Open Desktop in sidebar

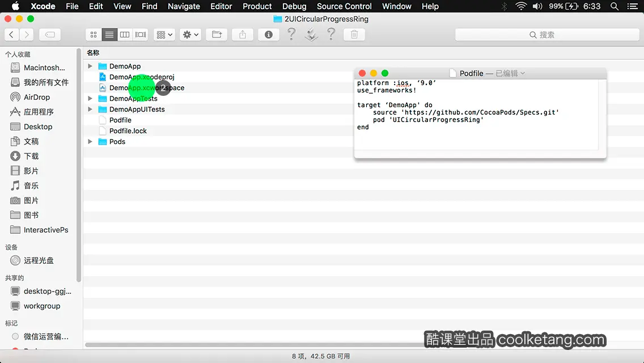32,126
